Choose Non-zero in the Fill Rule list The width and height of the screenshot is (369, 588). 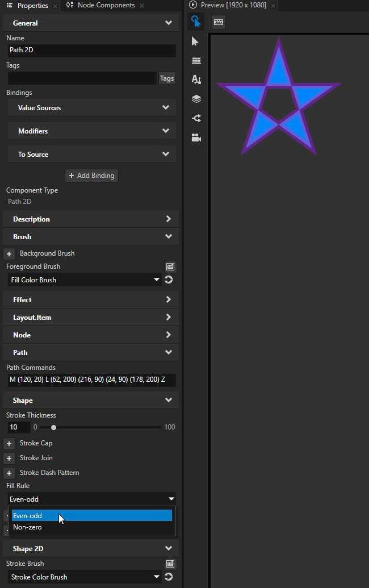coord(92,527)
